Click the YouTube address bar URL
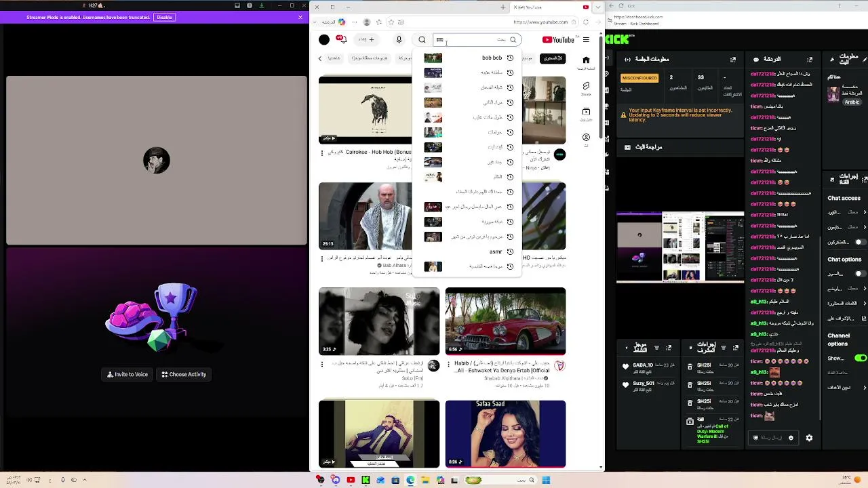868x488 pixels. tap(540, 22)
